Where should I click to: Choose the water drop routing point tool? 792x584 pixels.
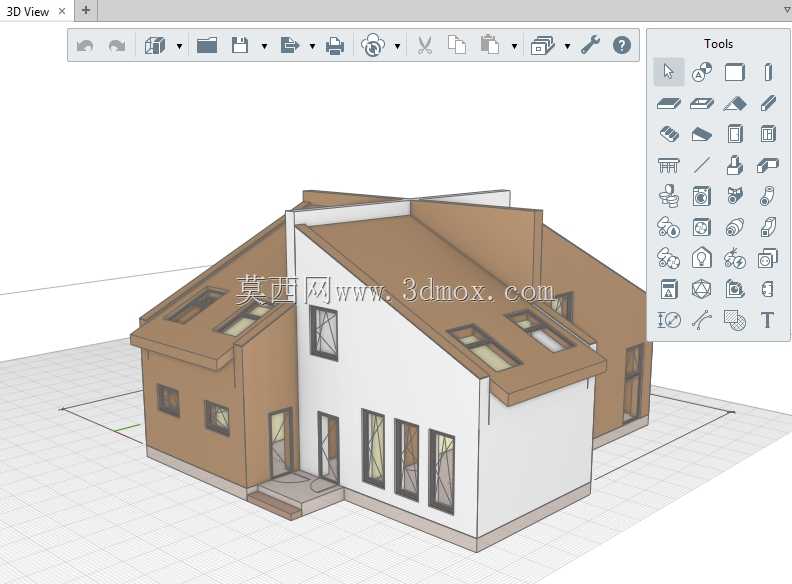669,227
